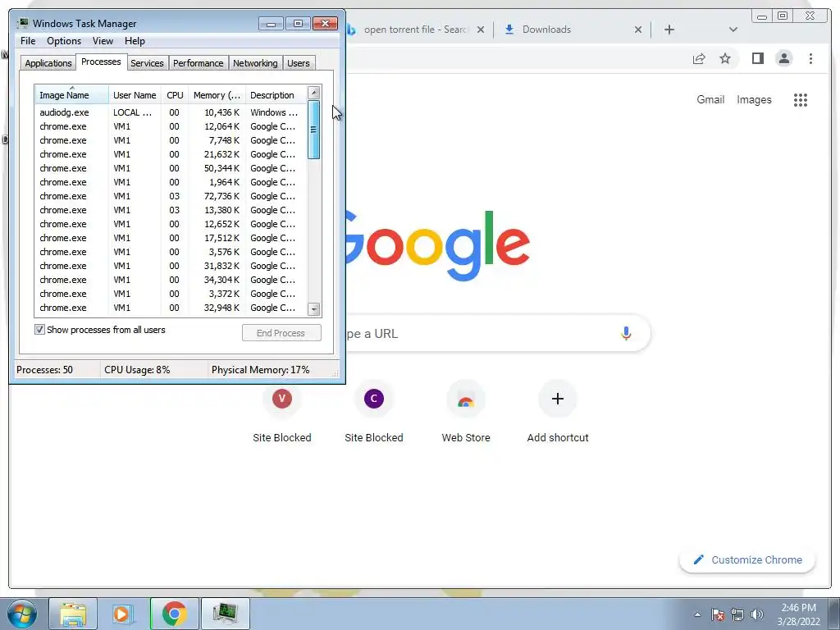This screenshot has height=630, width=840.
Task: Click Windows Start orb
Action: (22, 614)
